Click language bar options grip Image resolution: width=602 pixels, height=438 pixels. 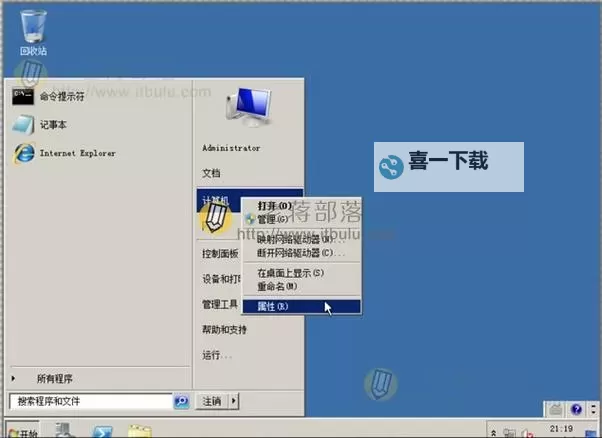pyautogui.click(x=594, y=409)
